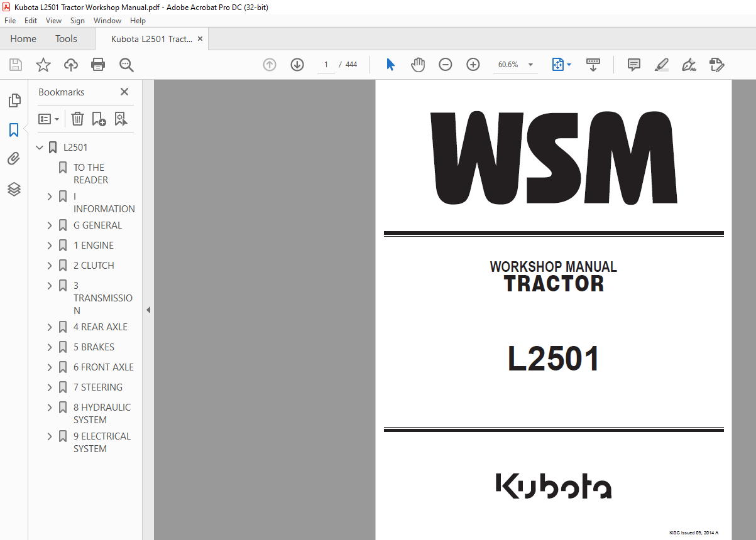Open the Sign document tool
756x540 pixels.
click(x=689, y=65)
